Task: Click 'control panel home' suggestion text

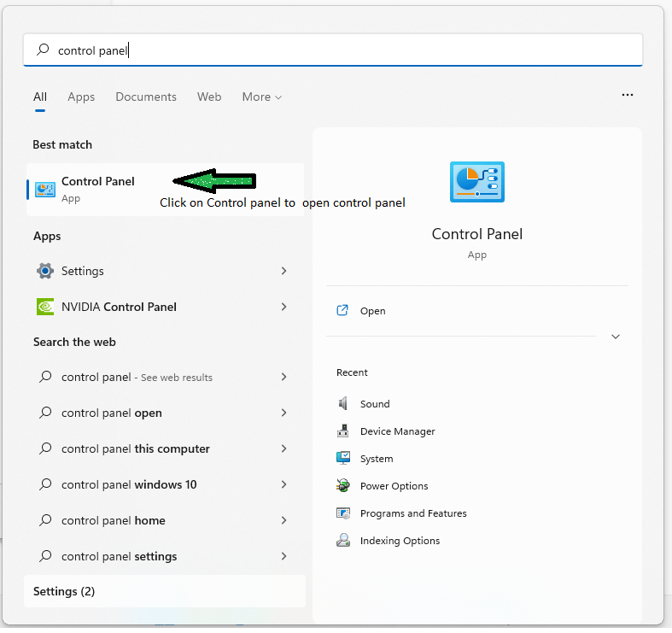Action: point(114,520)
